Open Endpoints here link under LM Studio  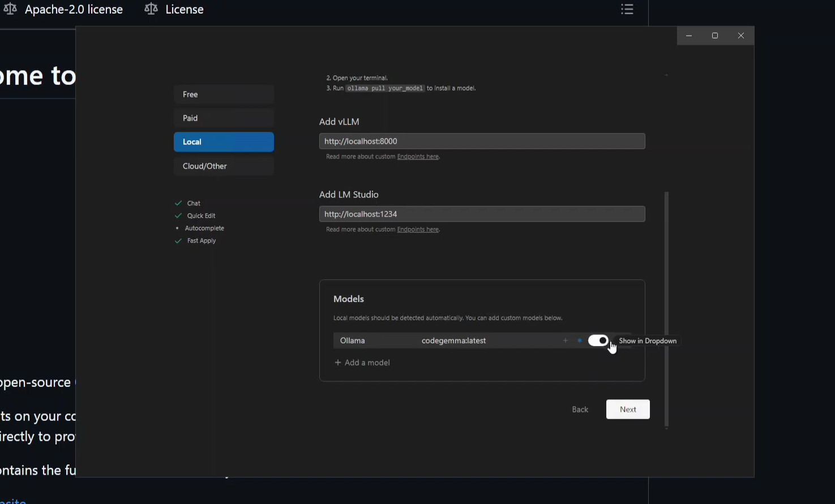pyautogui.click(x=418, y=230)
